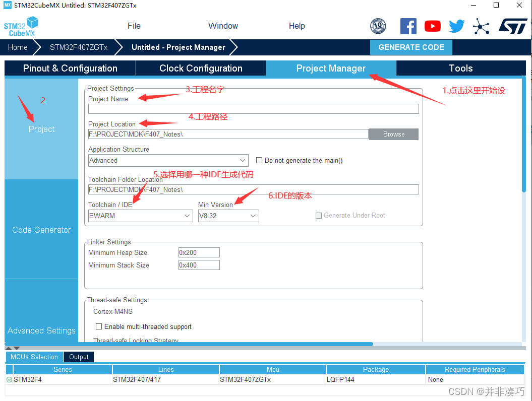Click the Cortex-M4NS label
532x401 pixels.
click(112, 311)
